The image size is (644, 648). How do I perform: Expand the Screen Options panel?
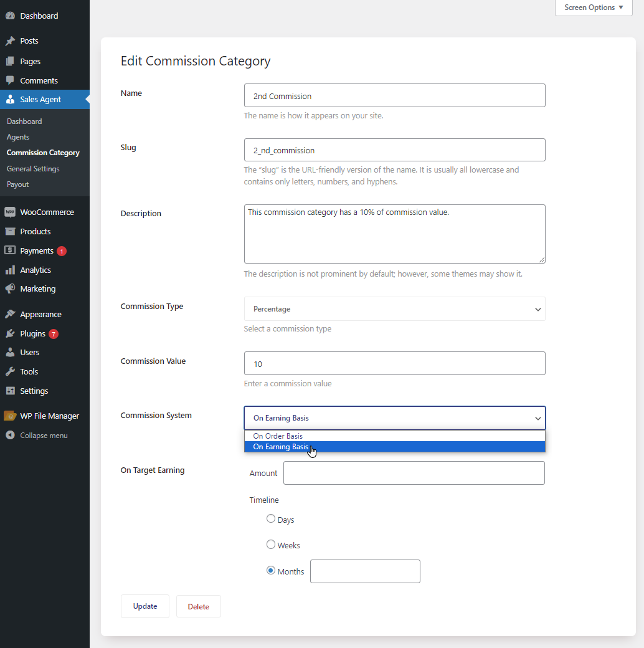tap(592, 7)
